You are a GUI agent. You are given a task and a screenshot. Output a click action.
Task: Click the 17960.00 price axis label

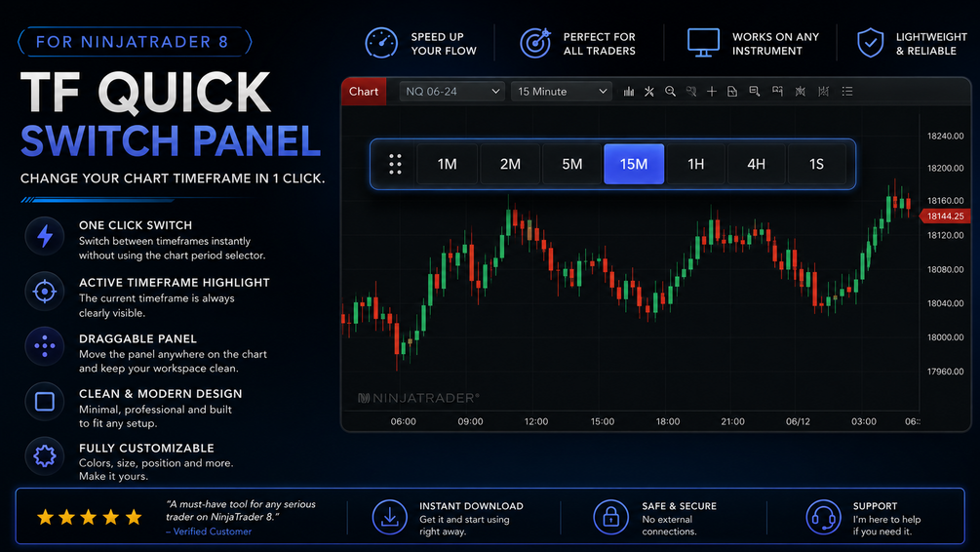click(945, 372)
